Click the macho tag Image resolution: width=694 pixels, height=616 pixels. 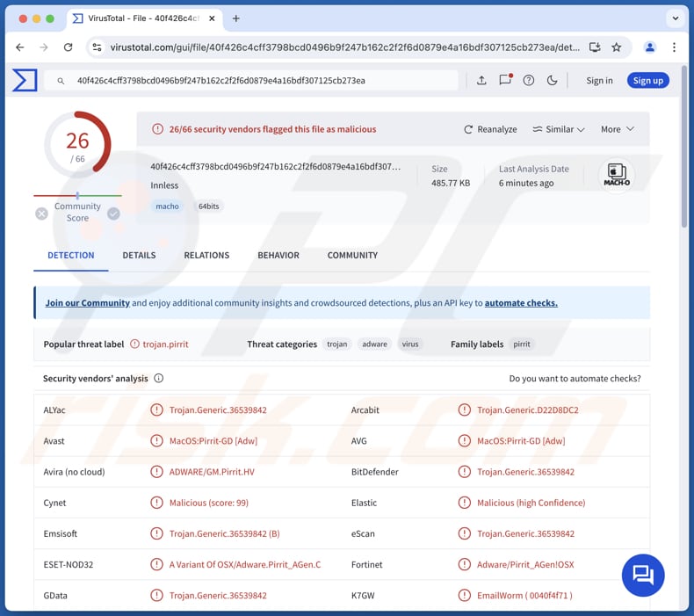(167, 207)
